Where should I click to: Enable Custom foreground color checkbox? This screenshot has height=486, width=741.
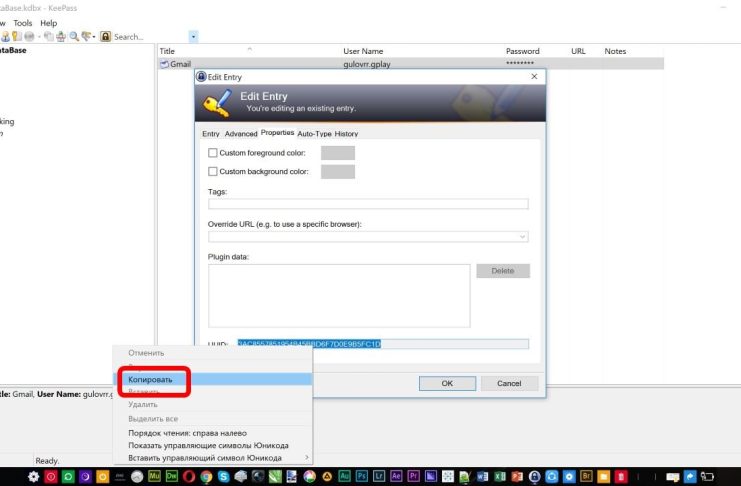click(x=213, y=153)
